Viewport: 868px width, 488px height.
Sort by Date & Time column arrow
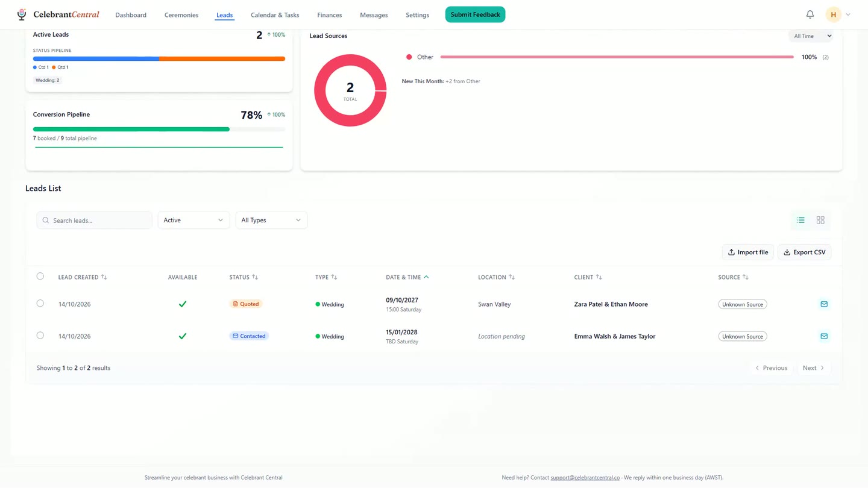426,277
